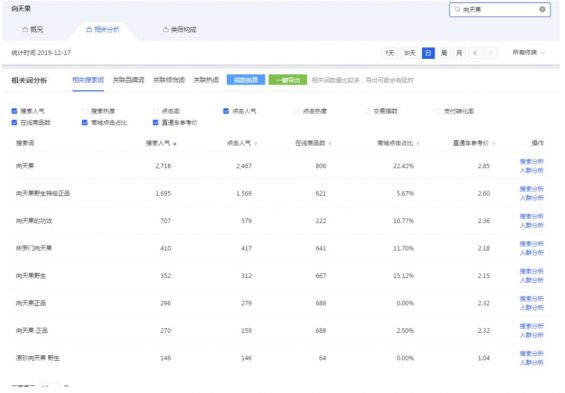Select the 关联品牌词 sub-tab
565x393 pixels.
(x=128, y=80)
